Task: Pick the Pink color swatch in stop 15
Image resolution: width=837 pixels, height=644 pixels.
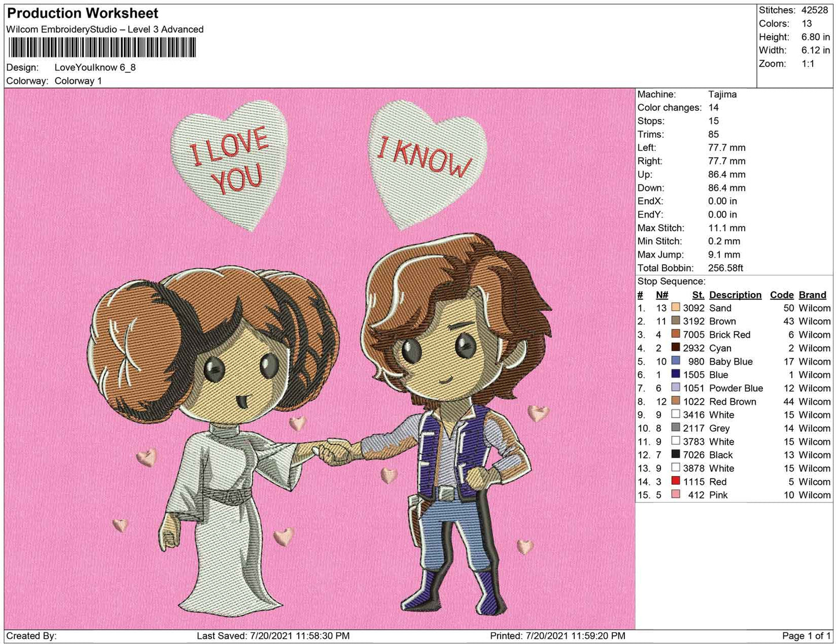Action: [x=675, y=495]
